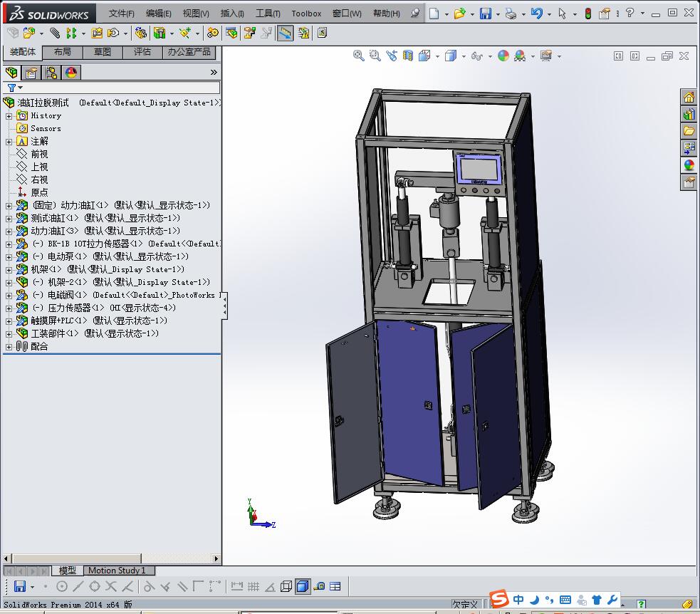Click the Mate paperclip icon

(x=54, y=33)
